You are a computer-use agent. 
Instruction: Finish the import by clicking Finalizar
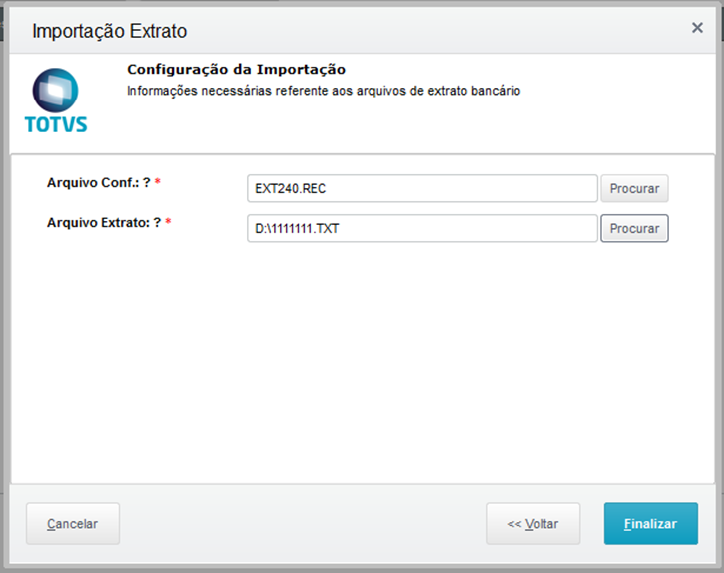(650, 524)
